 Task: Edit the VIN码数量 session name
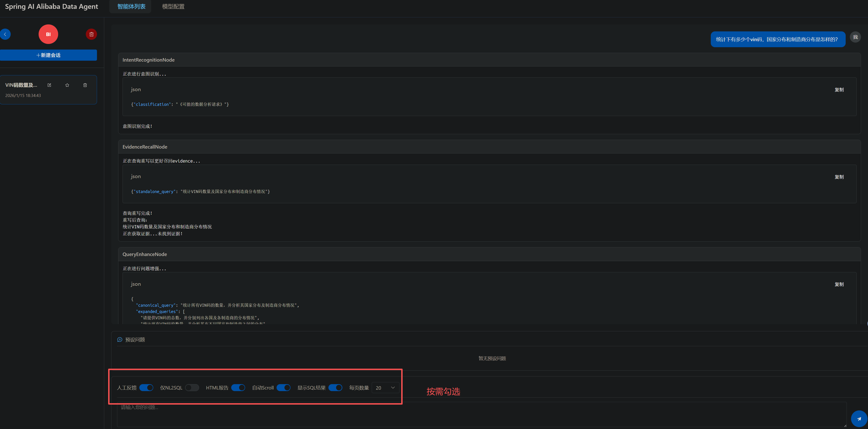[x=49, y=85]
